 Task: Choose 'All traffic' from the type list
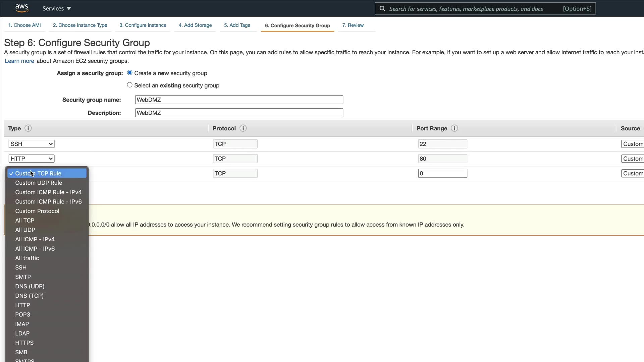coord(27,258)
